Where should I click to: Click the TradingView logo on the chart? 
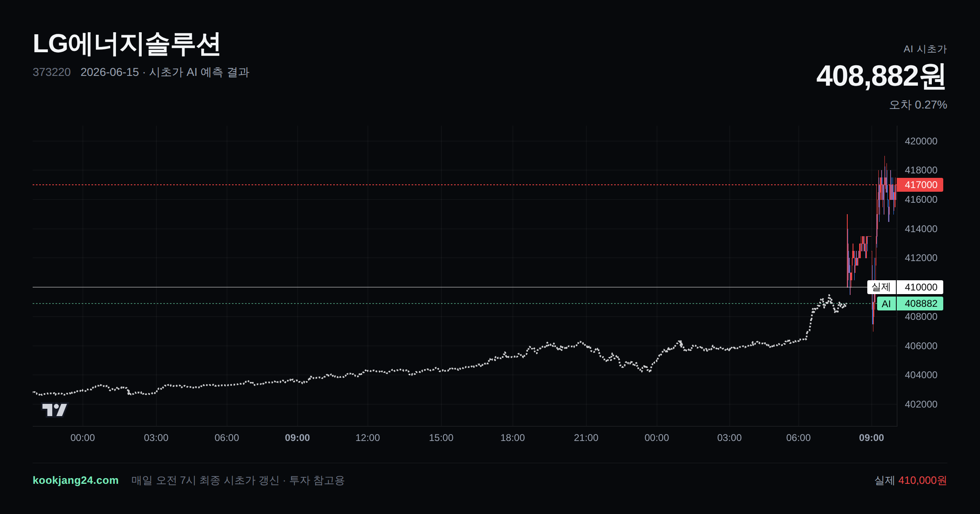click(55, 410)
